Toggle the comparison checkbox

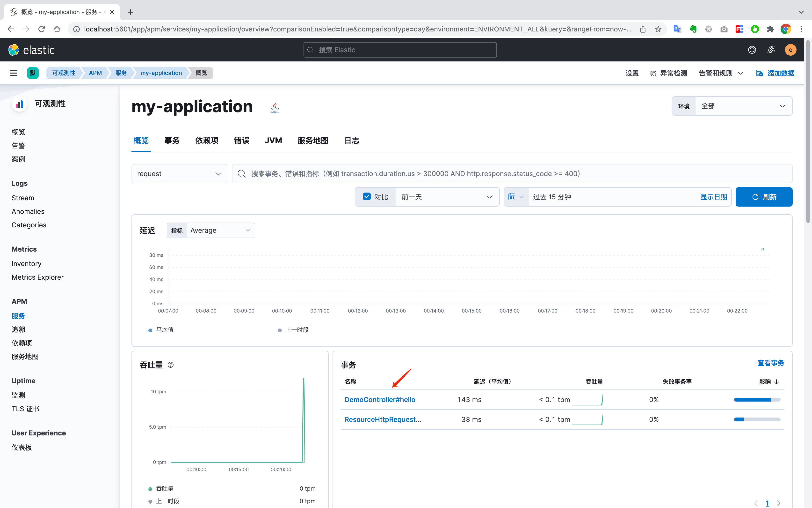[x=367, y=196]
